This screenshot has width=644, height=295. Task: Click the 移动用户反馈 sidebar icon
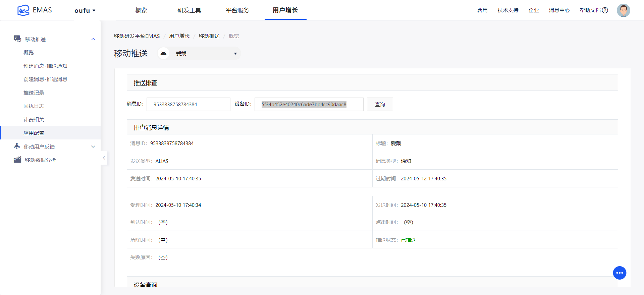pyautogui.click(x=17, y=146)
